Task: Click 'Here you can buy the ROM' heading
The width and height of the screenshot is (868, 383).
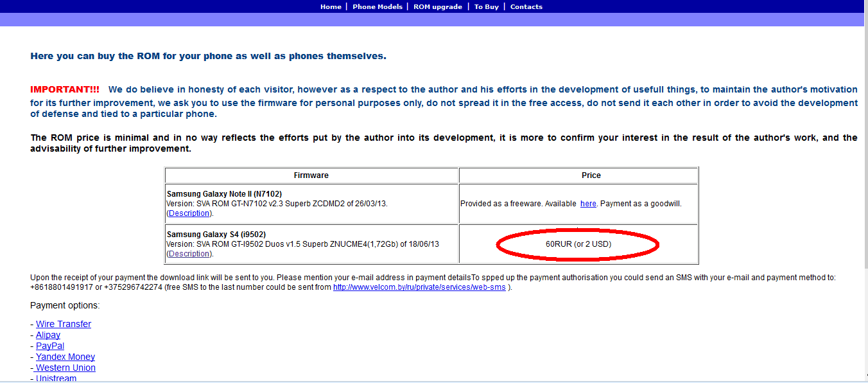Action: (x=209, y=56)
